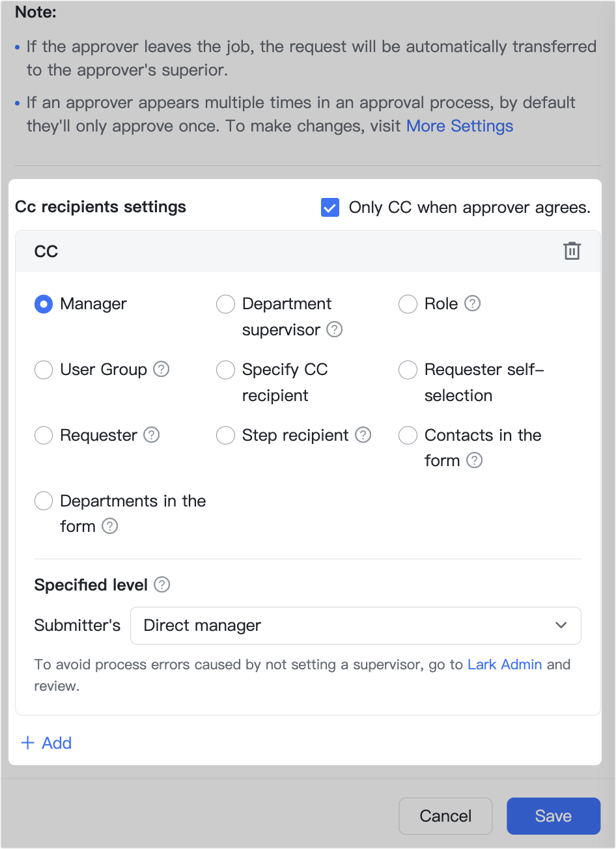
Task: Delete the CC step using the trash icon
Action: 572,250
